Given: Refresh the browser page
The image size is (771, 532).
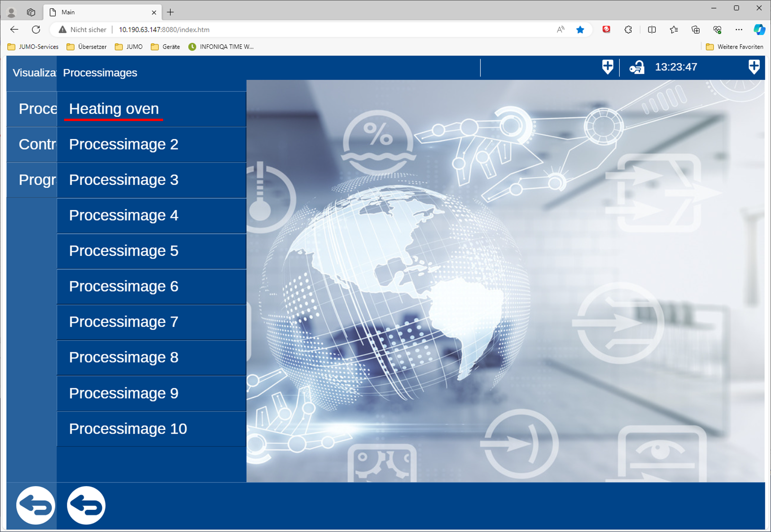Looking at the screenshot, I should pos(36,29).
